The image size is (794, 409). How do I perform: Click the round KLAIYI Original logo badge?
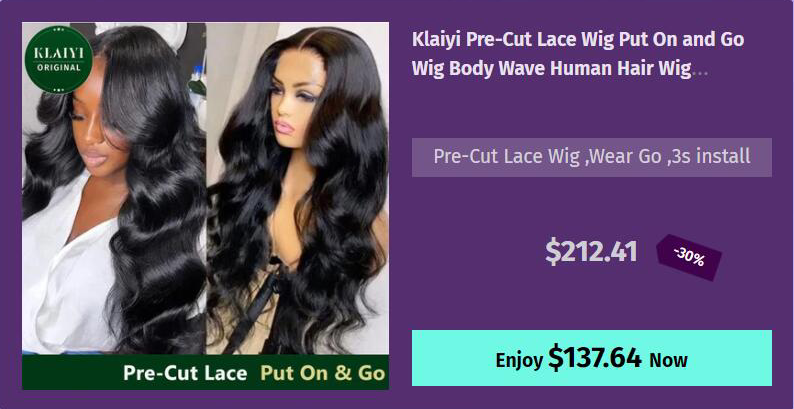(x=59, y=60)
